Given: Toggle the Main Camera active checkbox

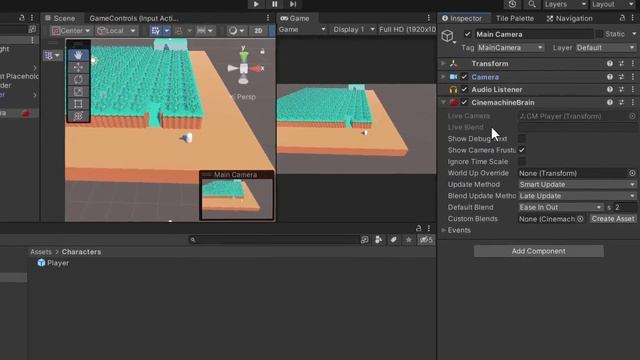Looking at the screenshot, I should (467, 34).
